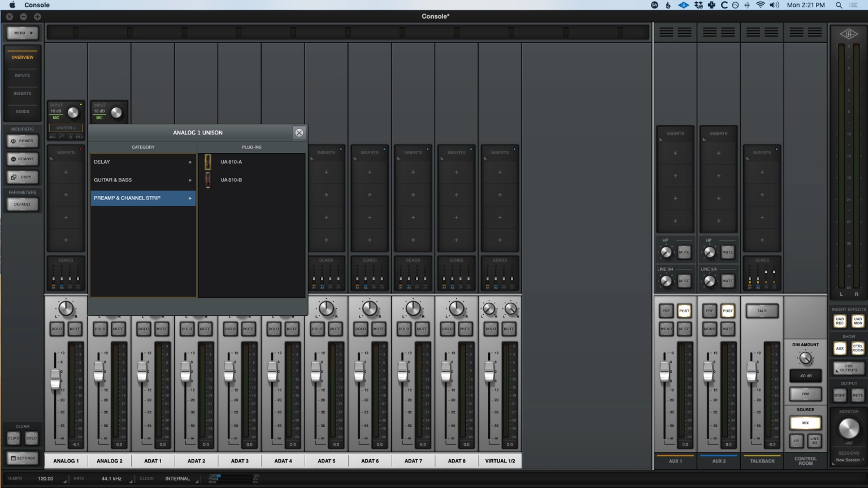The height and width of the screenshot is (488, 868).
Task: Click the POWER modifier button
Action: 23,141
